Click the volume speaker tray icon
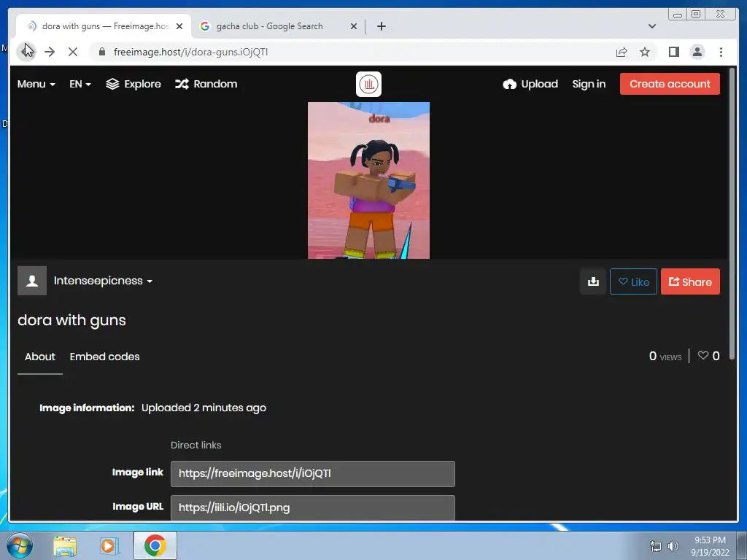Image resolution: width=747 pixels, height=560 pixels. coord(673,546)
